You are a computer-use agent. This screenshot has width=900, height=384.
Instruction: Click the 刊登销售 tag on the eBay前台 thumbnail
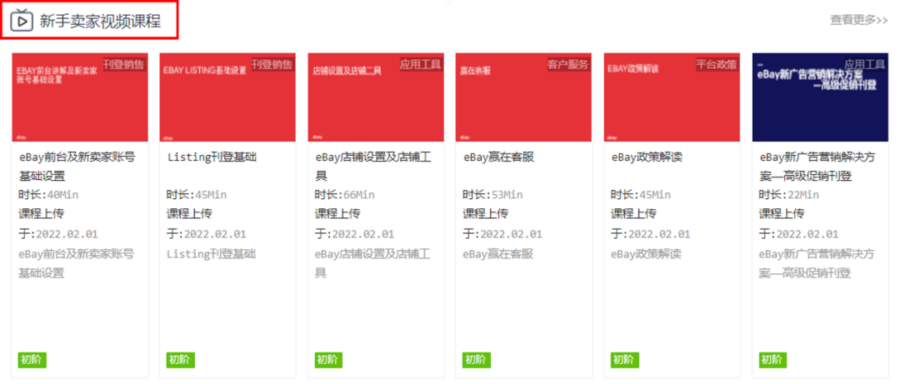click(124, 64)
